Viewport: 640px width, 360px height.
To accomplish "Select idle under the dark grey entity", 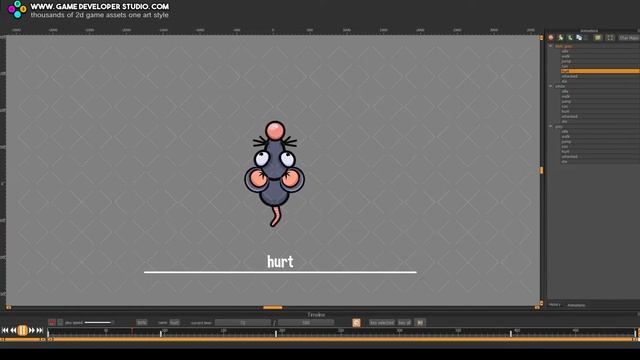I will click(600, 51).
